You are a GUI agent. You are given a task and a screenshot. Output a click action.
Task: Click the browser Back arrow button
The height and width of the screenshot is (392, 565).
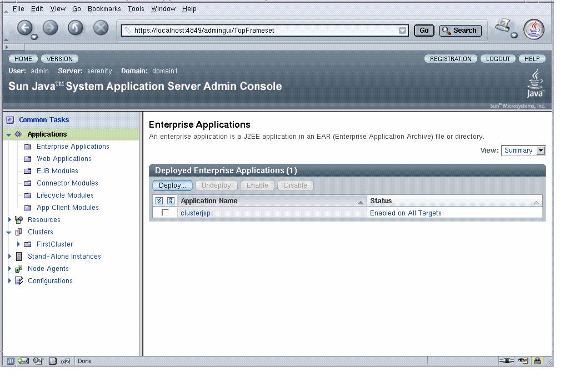pyautogui.click(x=25, y=28)
